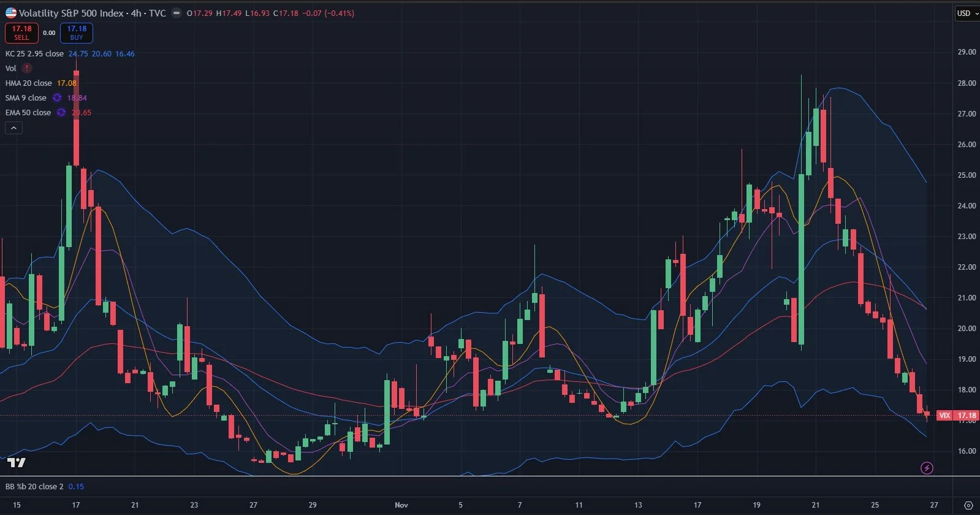Open chart settings gear on time axis
The width and height of the screenshot is (980, 515).
point(968,505)
